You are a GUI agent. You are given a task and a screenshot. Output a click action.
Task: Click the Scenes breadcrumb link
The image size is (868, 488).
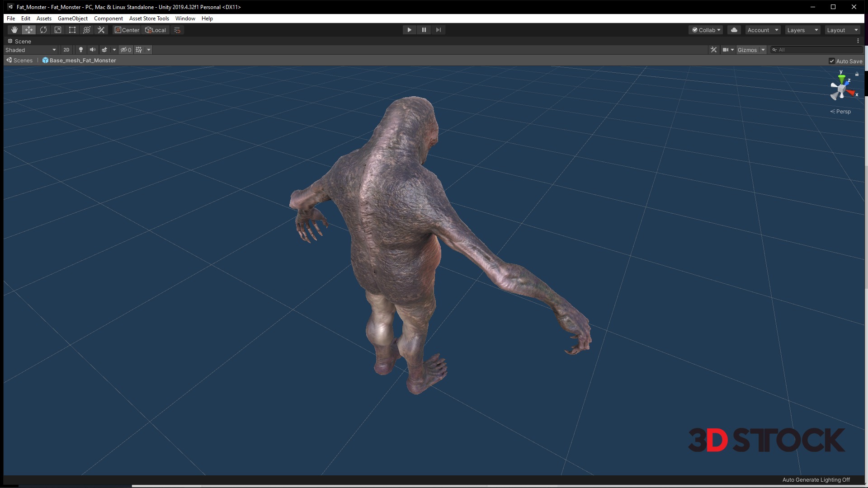tap(23, 61)
